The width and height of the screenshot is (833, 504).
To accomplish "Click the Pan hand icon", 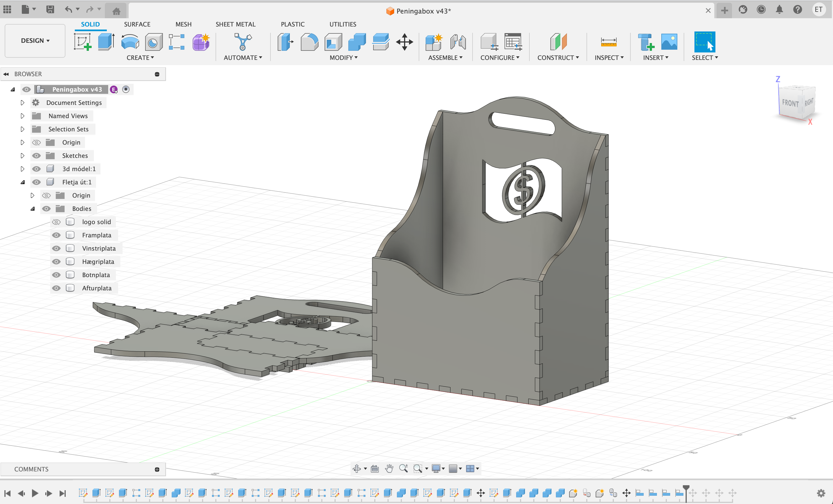I will (389, 468).
